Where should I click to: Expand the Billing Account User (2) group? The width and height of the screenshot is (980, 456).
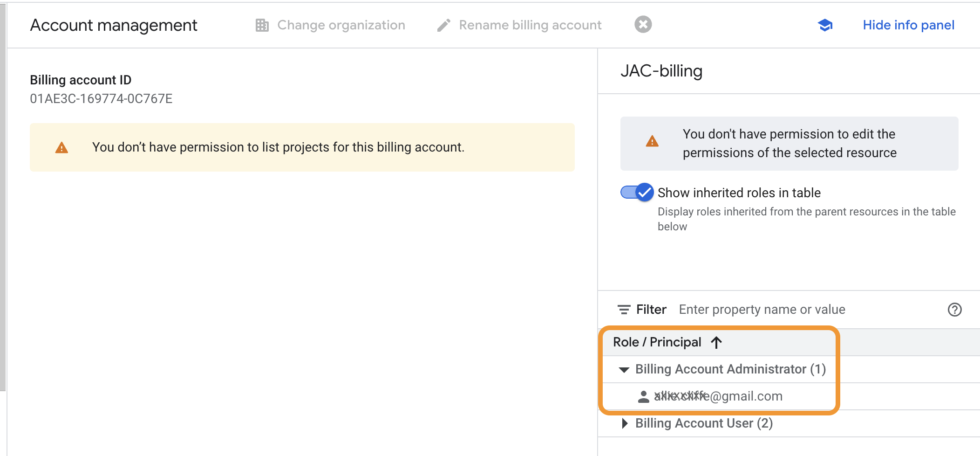point(625,423)
